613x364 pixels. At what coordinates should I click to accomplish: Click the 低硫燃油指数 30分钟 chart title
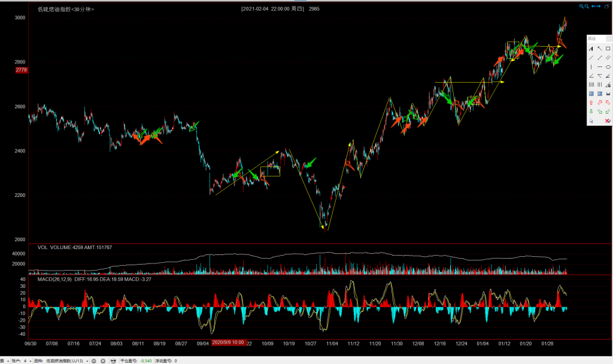pyautogui.click(x=65, y=10)
